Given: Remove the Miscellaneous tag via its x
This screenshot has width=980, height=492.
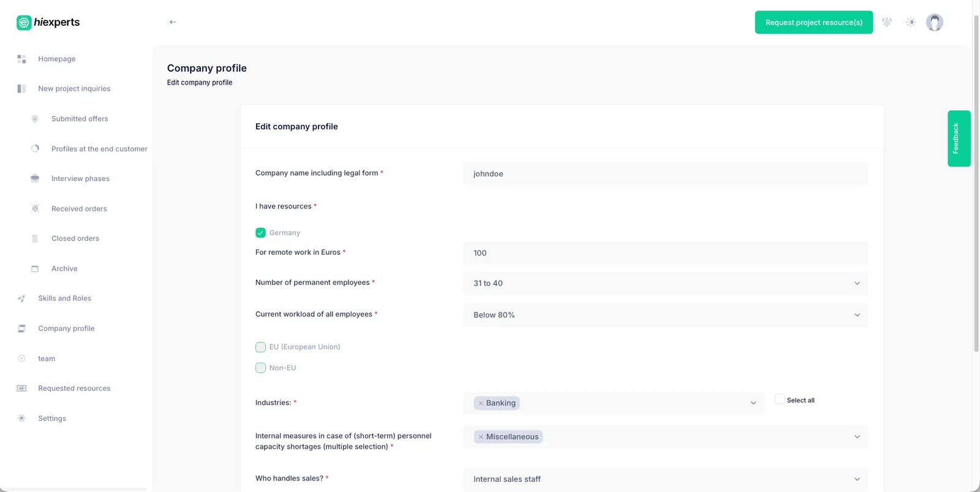Looking at the screenshot, I should point(481,437).
